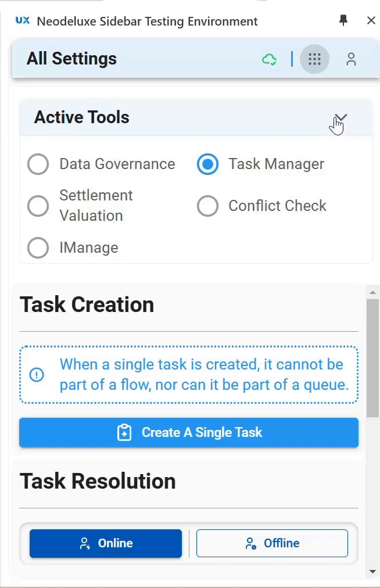Viewport: 380px width, 588px height.
Task: Switch task resolution to Offline
Action: (x=272, y=543)
